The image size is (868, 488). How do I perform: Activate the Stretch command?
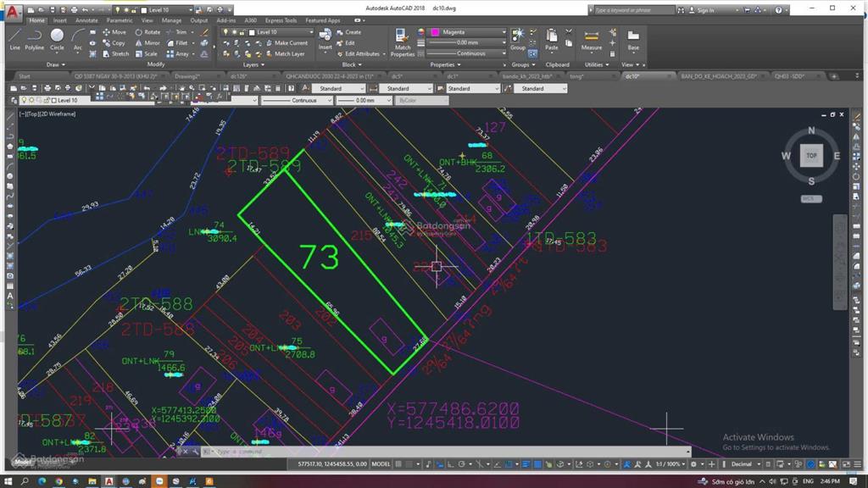(x=115, y=53)
